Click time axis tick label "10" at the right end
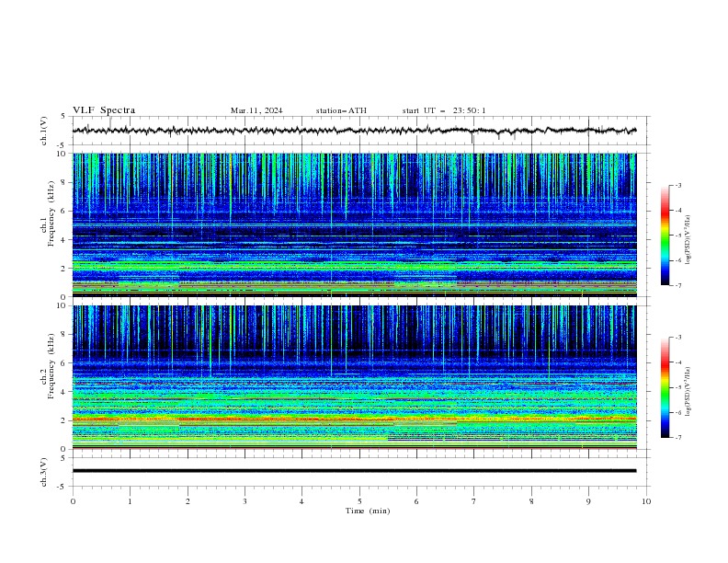Viewport: 728px width, 563px height. (646, 501)
